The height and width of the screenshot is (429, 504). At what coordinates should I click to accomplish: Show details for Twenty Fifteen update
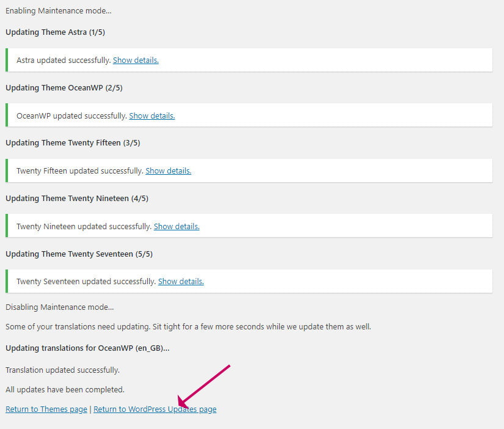click(x=169, y=170)
